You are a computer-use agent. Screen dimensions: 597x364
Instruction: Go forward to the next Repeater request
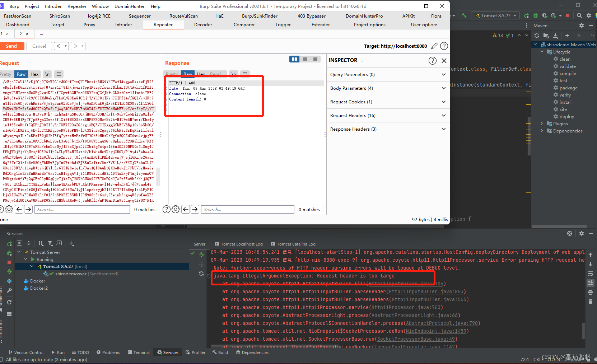point(75,46)
